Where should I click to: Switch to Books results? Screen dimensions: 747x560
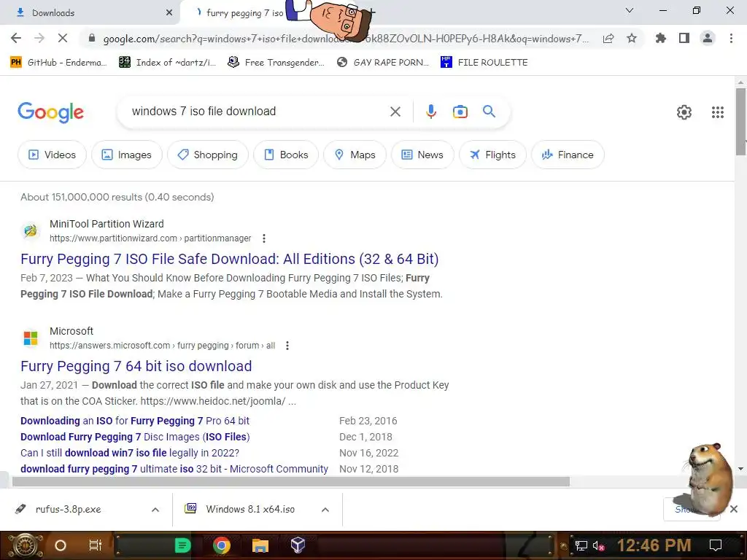(x=286, y=155)
